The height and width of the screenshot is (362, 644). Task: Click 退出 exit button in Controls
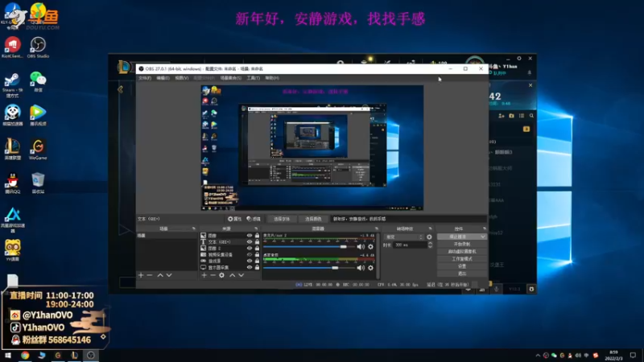[x=461, y=274]
